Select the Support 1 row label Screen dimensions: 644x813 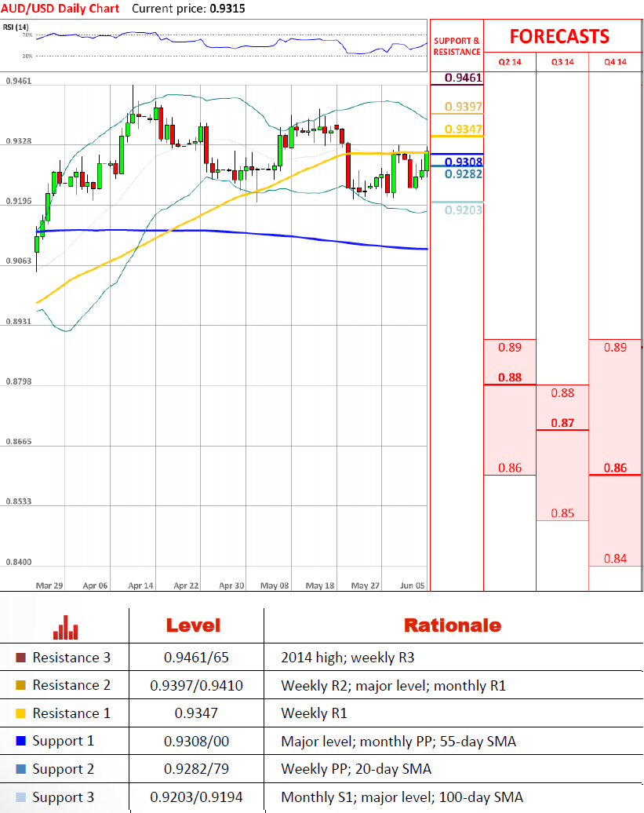(64, 741)
